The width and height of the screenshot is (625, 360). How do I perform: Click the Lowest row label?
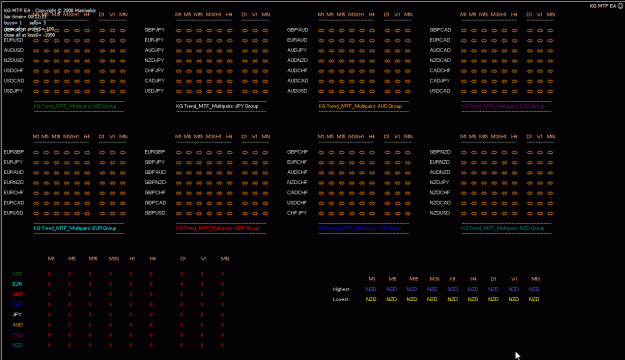click(x=341, y=299)
